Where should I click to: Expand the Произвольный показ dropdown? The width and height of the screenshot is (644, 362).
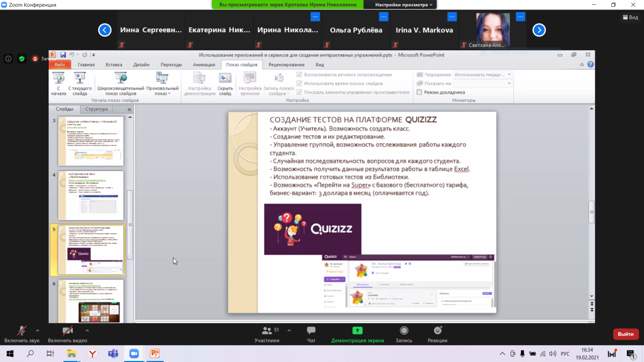pyautogui.click(x=162, y=84)
